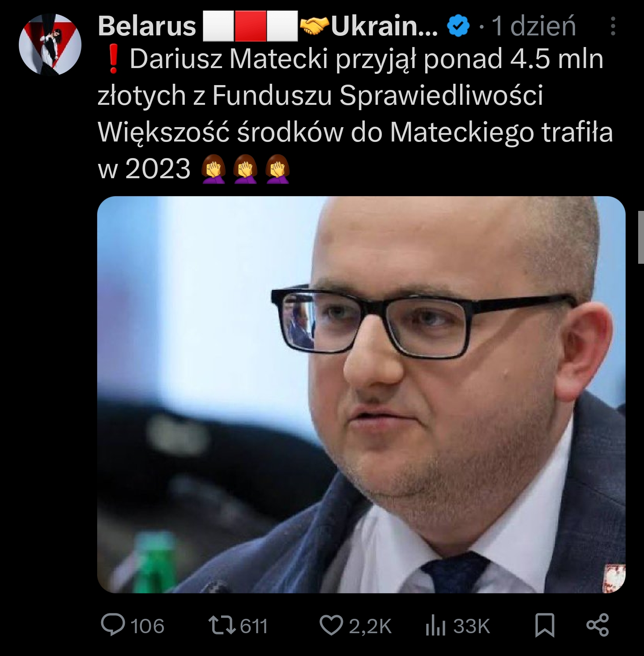Viewport: 644px width, 656px height.
Task: Click the blue verified badge
Action: (458, 26)
